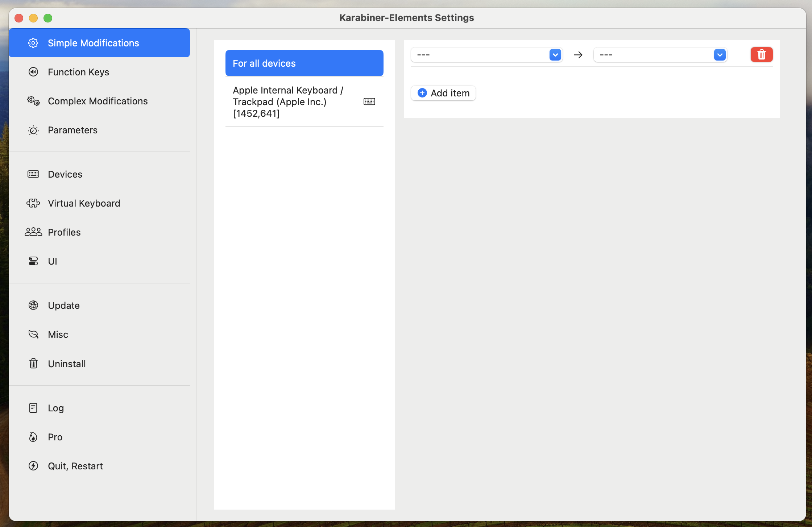Click the Virtual Keyboard puzzle icon
This screenshot has width=812, height=527.
tap(33, 203)
